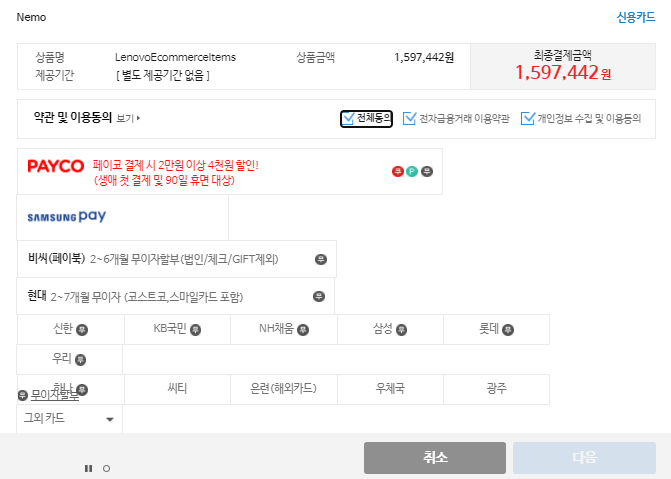Click the 무 badge beside 롯데
The image size is (671, 479).
[x=508, y=330]
